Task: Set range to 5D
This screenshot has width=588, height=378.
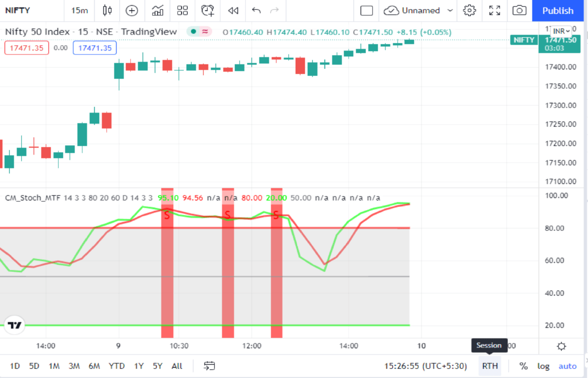Action: tap(34, 366)
